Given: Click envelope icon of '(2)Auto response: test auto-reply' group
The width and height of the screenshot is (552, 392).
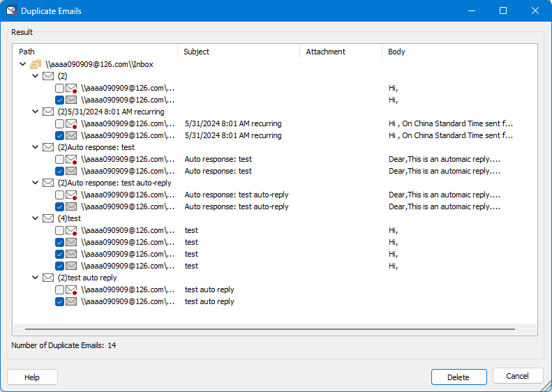Looking at the screenshot, I should pos(48,183).
